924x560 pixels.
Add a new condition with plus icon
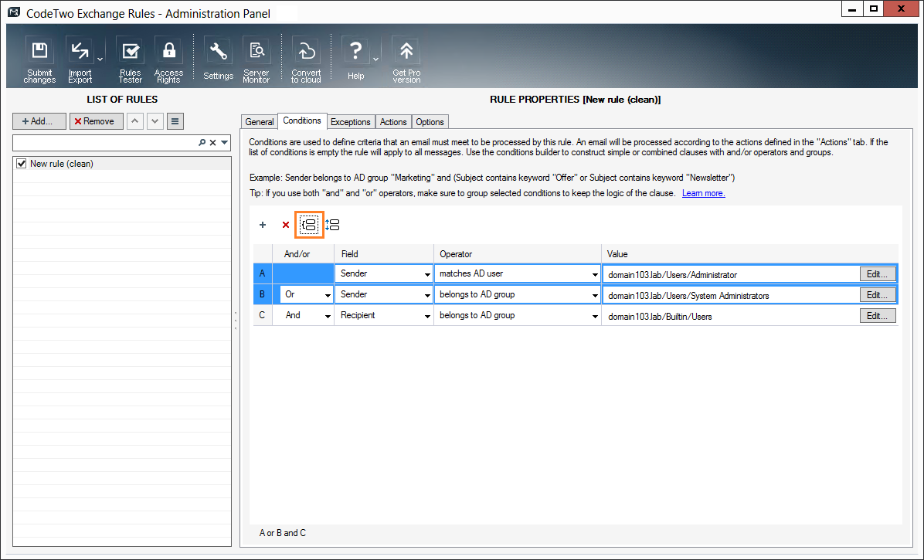click(263, 225)
